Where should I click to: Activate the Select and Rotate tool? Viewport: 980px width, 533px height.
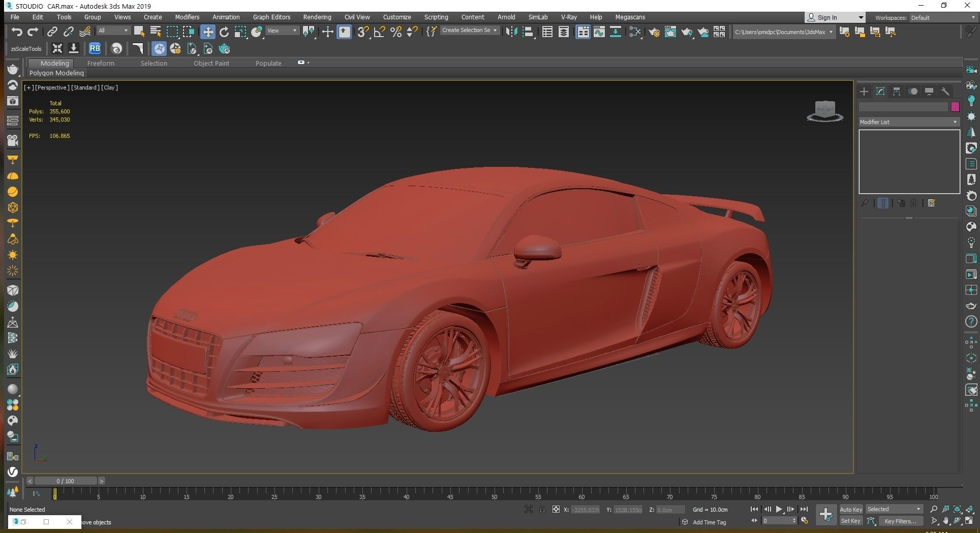tap(224, 32)
